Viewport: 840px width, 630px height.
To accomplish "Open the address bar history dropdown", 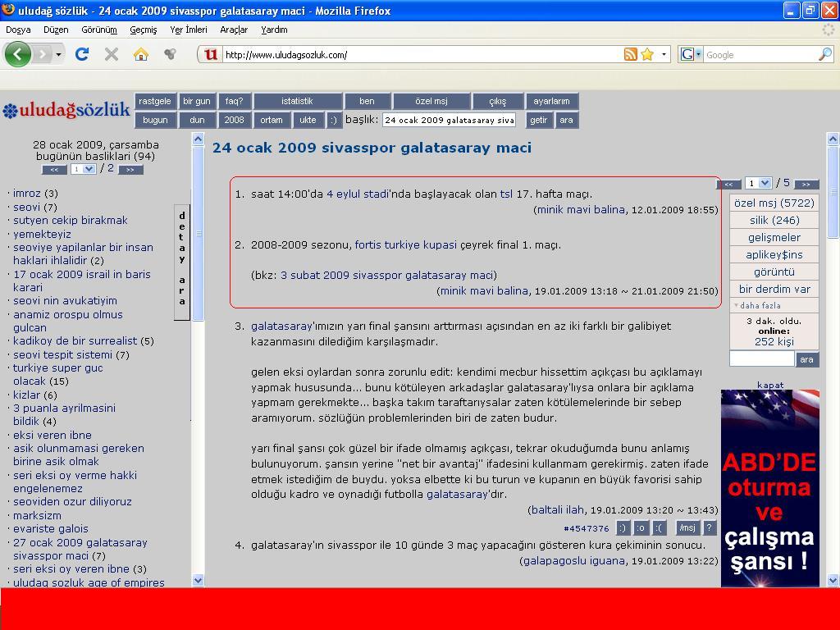I will 664,55.
